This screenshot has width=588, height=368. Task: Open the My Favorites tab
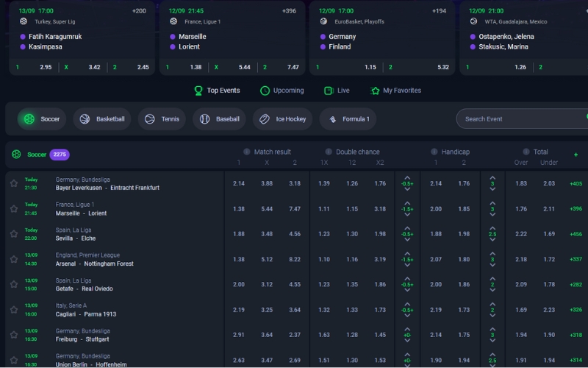(x=395, y=91)
